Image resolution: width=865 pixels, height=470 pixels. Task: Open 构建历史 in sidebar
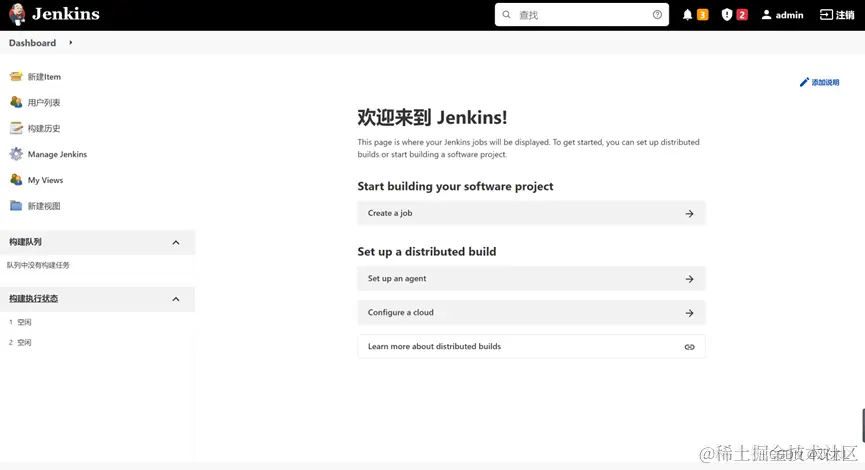(x=44, y=129)
